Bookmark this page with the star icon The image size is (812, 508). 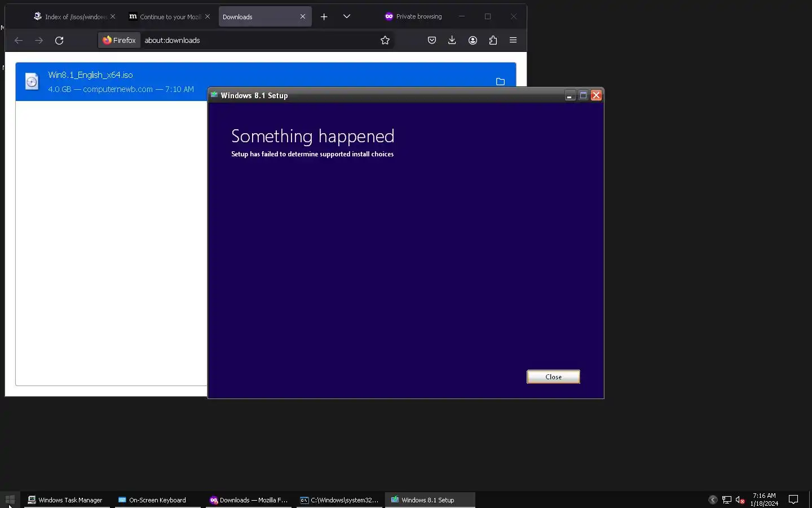(x=385, y=40)
